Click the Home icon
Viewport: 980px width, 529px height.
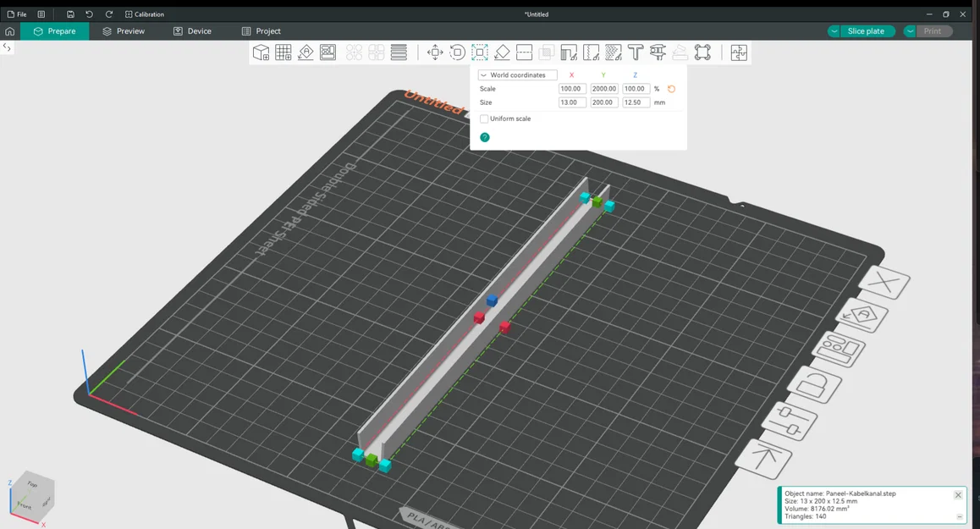[x=9, y=31]
